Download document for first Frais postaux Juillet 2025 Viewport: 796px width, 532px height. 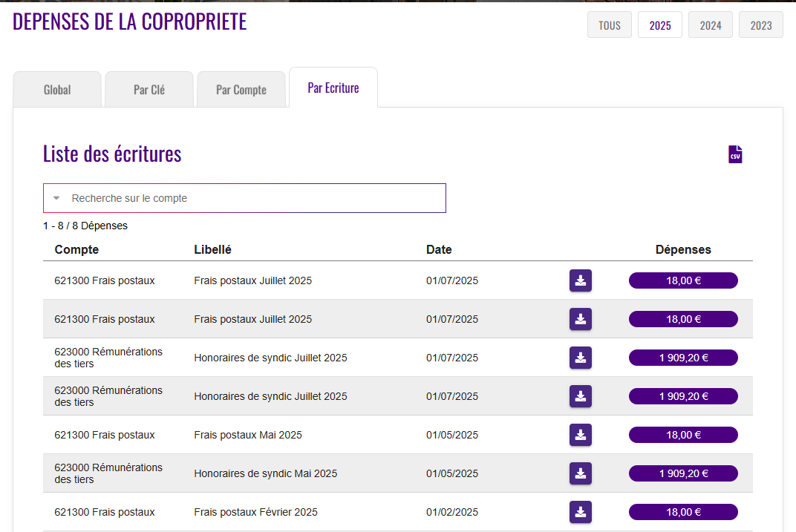(580, 280)
